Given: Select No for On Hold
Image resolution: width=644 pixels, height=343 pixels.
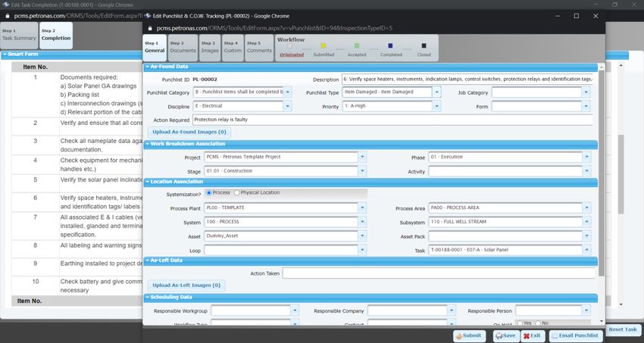Looking at the screenshot, I should pyautogui.click(x=538, y=323).
